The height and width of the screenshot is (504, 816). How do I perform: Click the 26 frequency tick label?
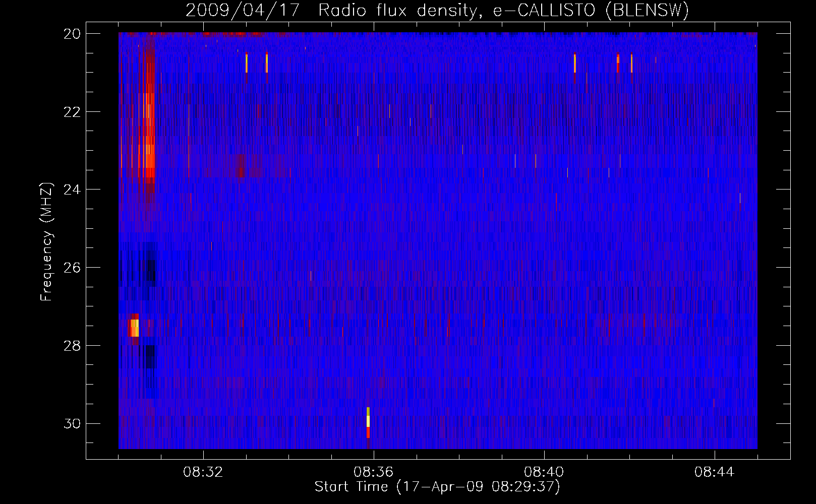pyautogui.click(x=72, y=268)
